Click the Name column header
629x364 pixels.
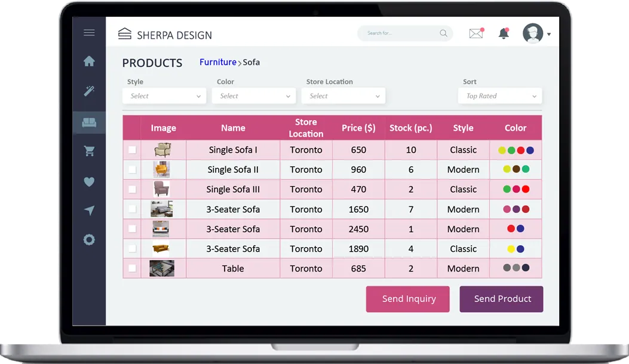(x=233, y=128)
